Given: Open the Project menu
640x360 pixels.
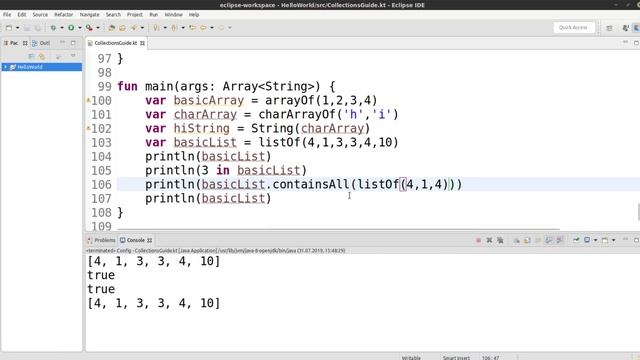Looking at the screenshot, I should 135,14.
